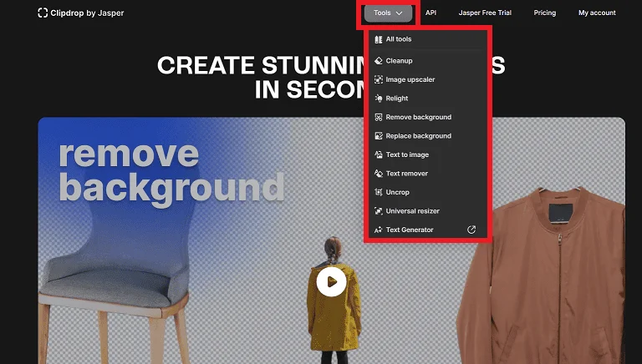Open the My account link
642x364 pixels.
pyautogui.click(x=597, y=13)
